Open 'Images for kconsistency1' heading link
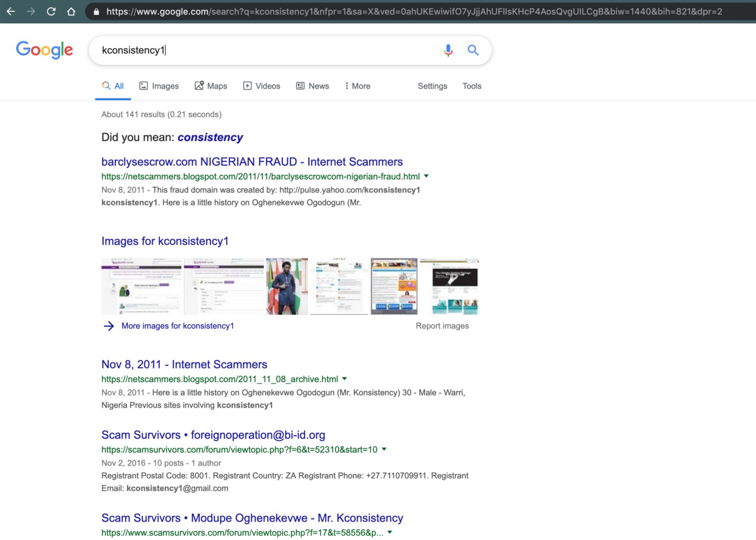The image size is (756, 540). click(x=165, y=241)
